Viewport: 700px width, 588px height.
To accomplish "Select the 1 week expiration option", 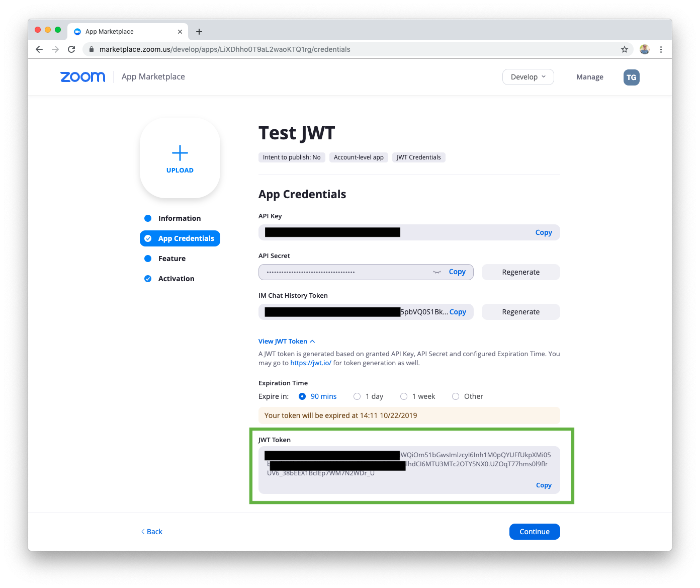I will 404,396.
